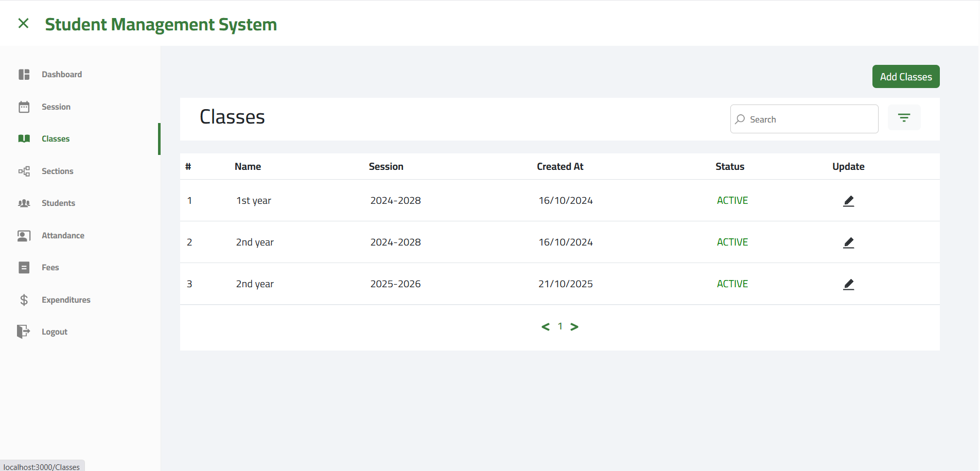The image size is (980, 471).
Task: Click the Student Management System title
Action: tap(161, 24)
